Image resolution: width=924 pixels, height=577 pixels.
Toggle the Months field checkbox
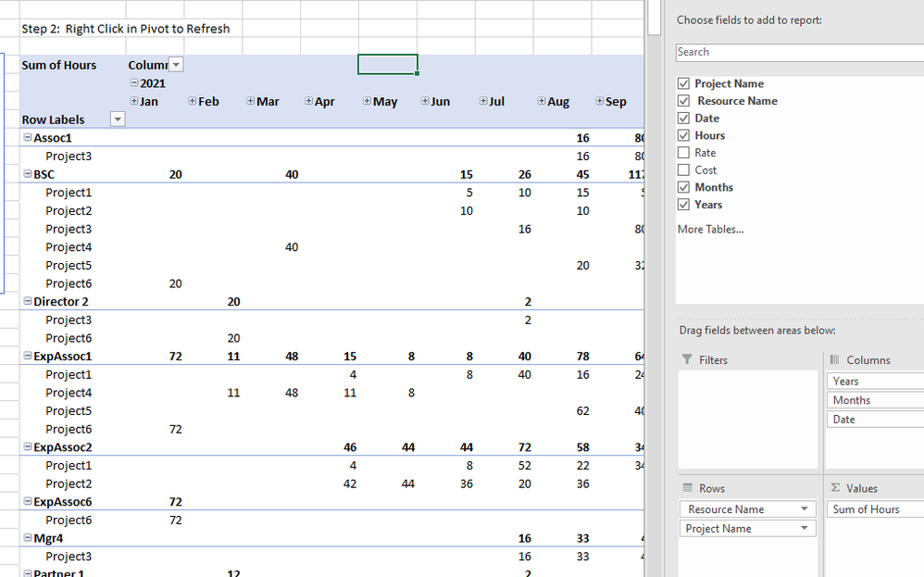(683, 187)
